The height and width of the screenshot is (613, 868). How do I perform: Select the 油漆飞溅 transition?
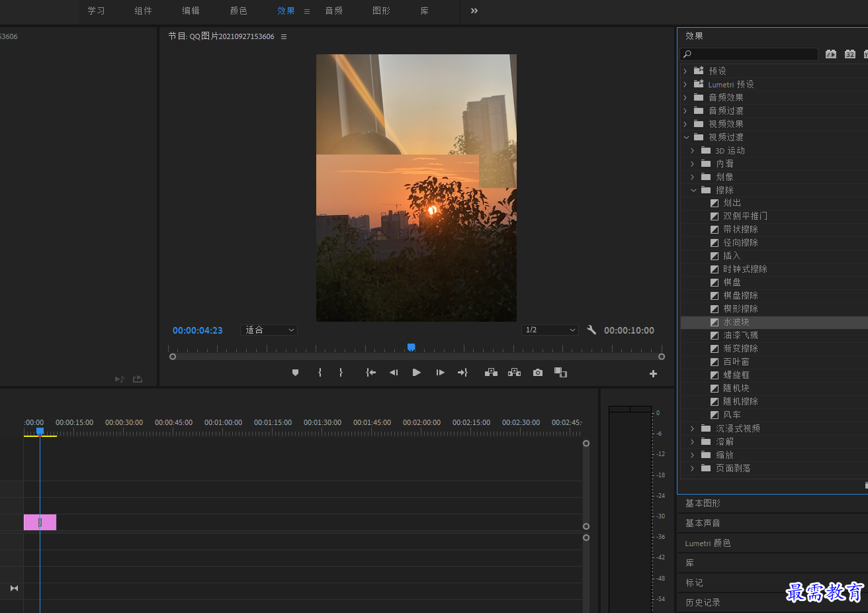[x=740, y=336]
